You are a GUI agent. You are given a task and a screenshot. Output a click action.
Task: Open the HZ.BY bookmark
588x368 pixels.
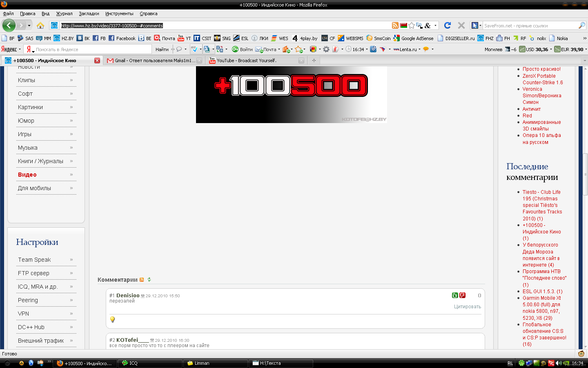tap(64, 38)
